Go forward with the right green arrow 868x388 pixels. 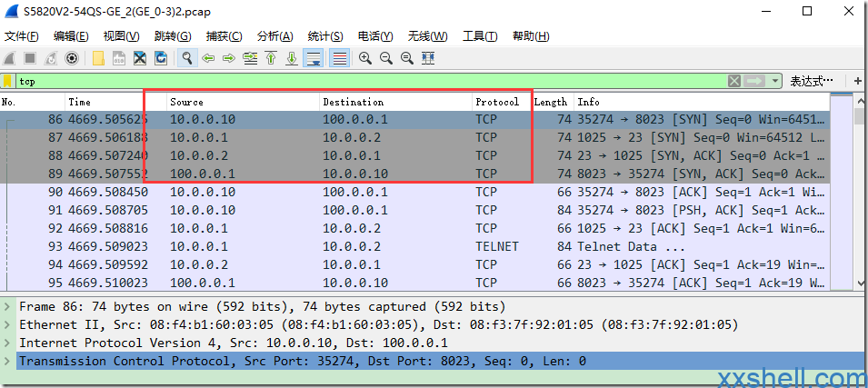(x=229, y=58)
